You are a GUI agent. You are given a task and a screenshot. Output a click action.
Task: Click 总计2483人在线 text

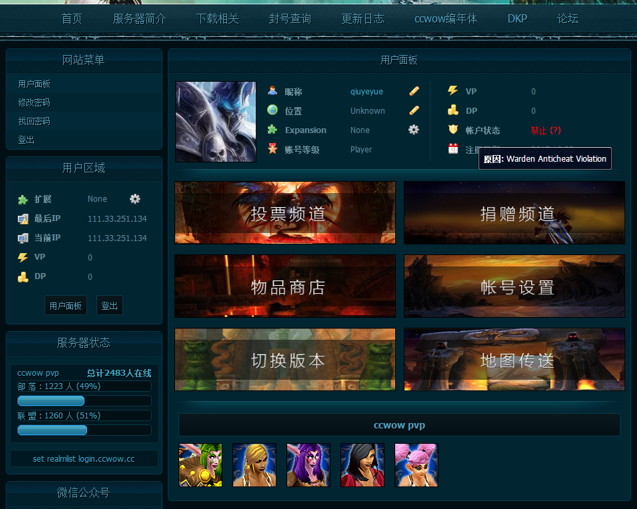click(119, 373)
